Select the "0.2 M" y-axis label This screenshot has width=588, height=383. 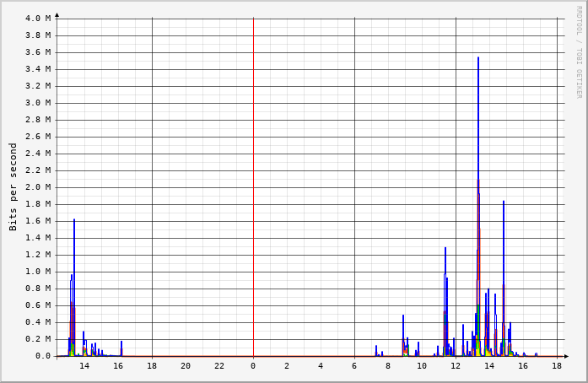(38, 339)
